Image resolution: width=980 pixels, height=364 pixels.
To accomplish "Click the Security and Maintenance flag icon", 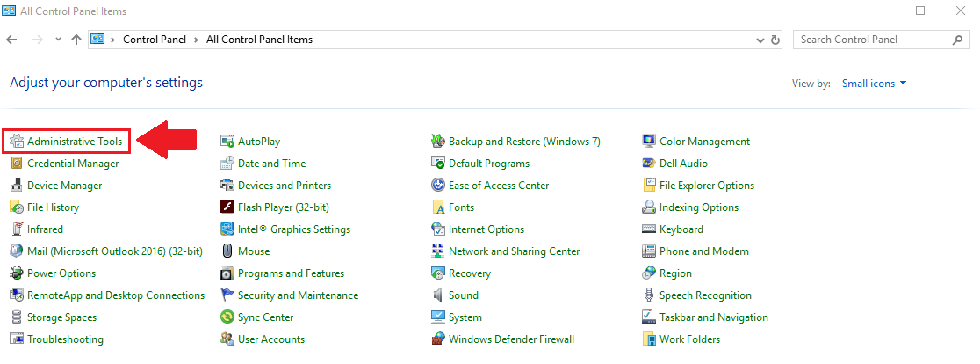I will click(x=227, y=295).
